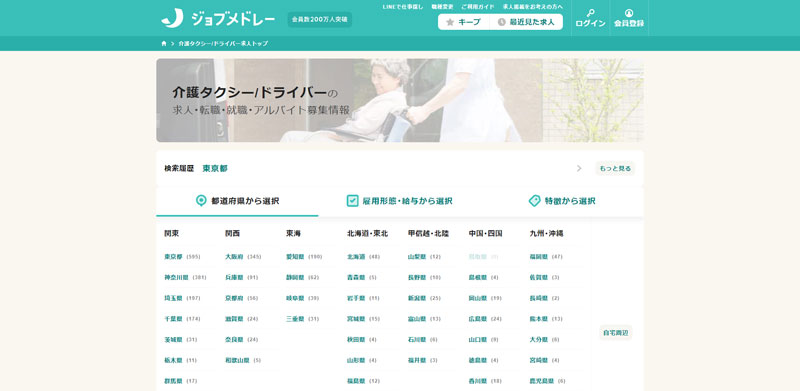800x391 pixels.
Task: Open ご利用ガイド header link
Action: 478,7
